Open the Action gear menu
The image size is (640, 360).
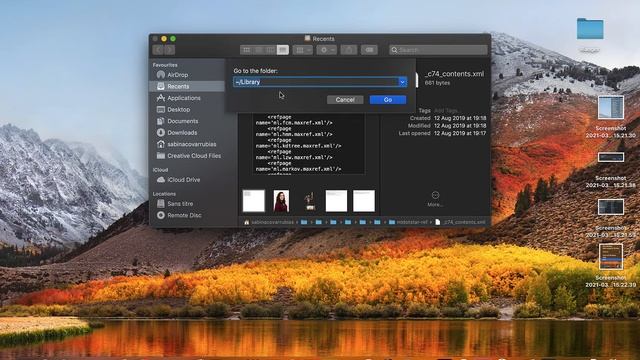[327, 50]
